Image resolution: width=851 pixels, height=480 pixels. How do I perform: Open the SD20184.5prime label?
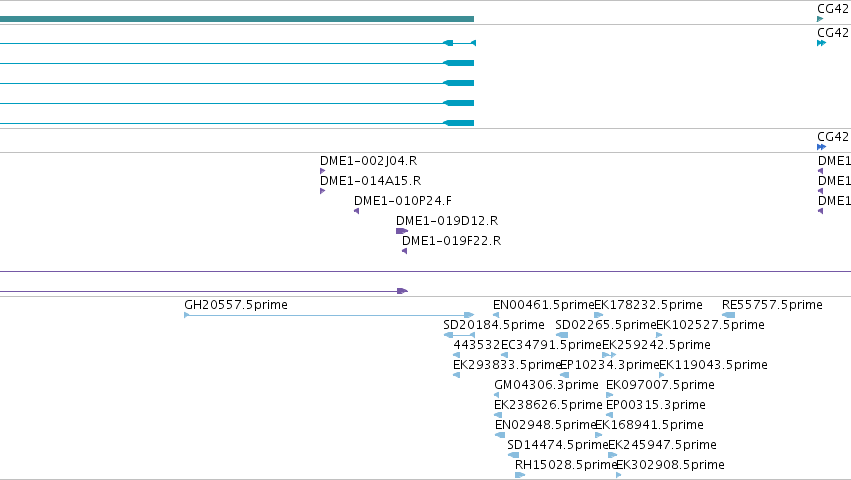pos(494,325)
